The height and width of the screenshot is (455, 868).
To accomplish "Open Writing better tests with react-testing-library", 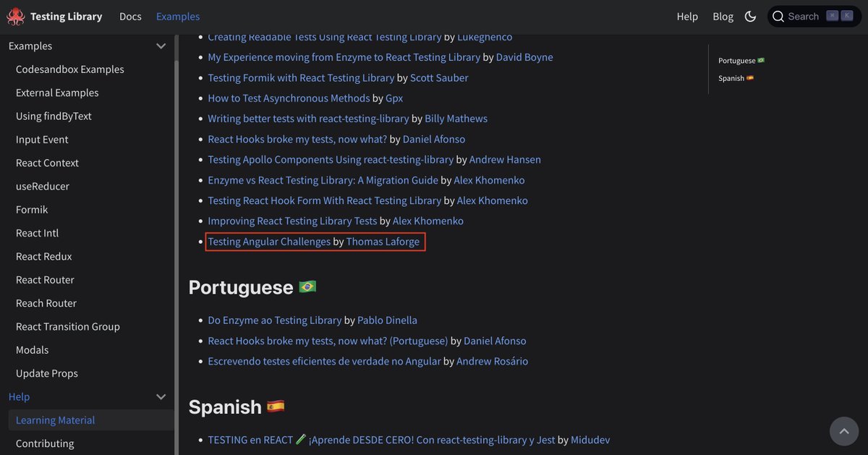I will [x=308, y=119].
